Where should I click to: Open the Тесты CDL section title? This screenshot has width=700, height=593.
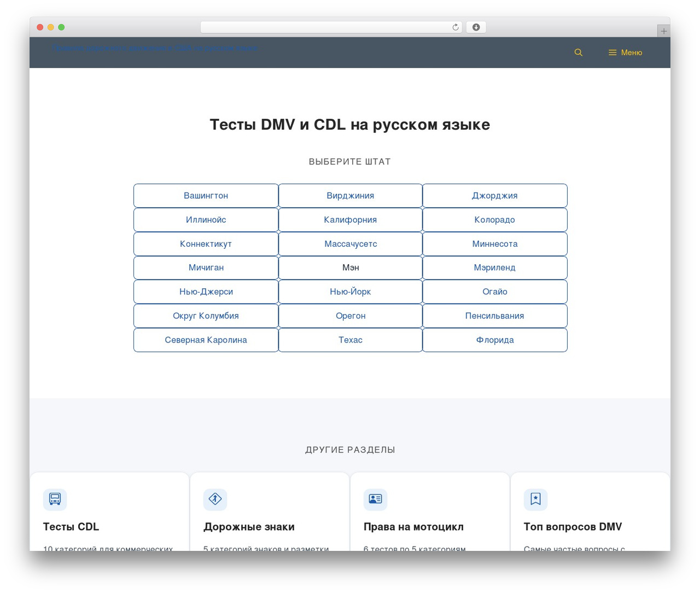click(71, 527)
